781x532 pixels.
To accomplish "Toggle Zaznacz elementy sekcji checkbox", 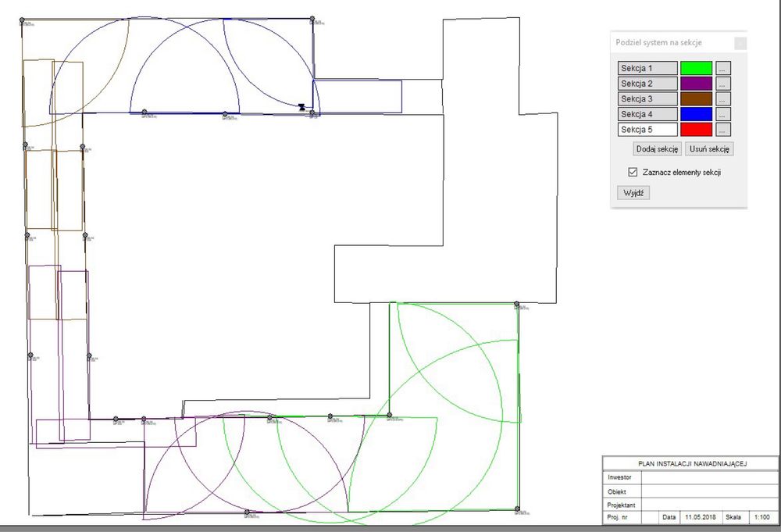I will click(633, 173).
